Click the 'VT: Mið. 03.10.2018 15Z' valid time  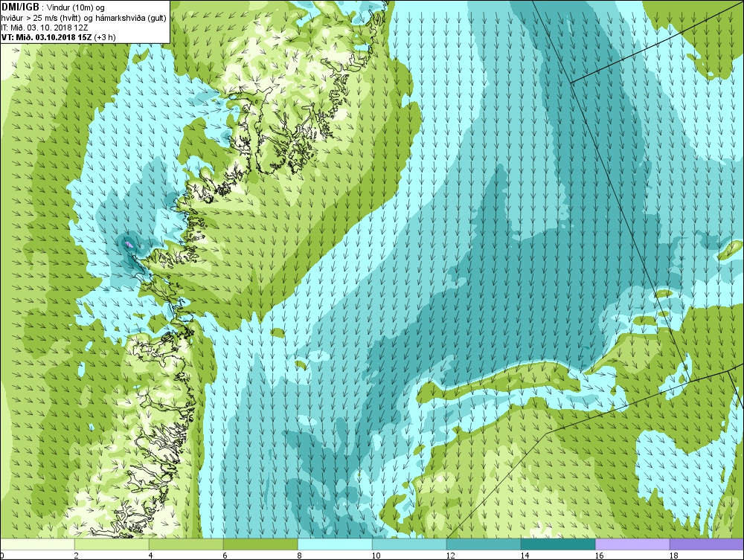(46, 37)
